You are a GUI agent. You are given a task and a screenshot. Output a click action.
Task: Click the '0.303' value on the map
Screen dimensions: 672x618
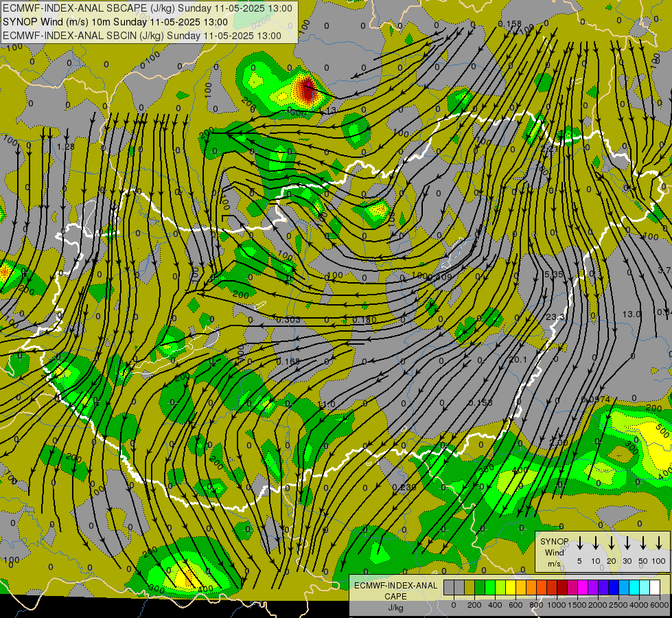[x=288, y=319]
